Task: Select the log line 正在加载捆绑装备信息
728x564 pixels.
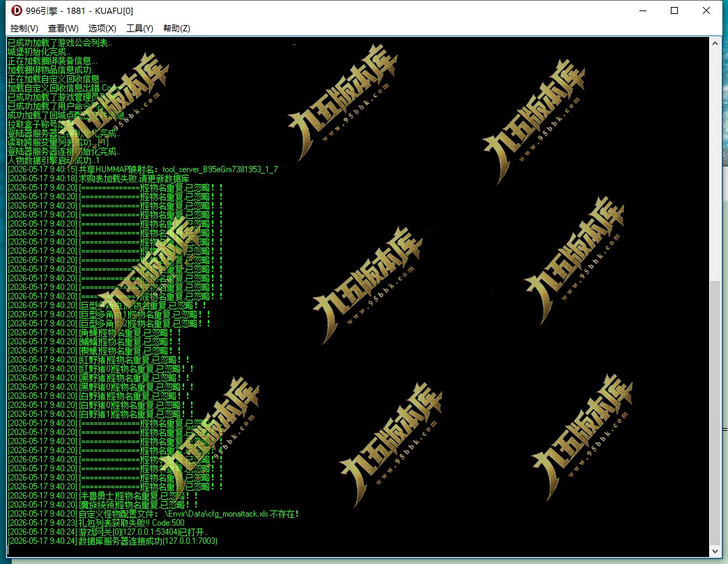Action: [x=52, y=61]
